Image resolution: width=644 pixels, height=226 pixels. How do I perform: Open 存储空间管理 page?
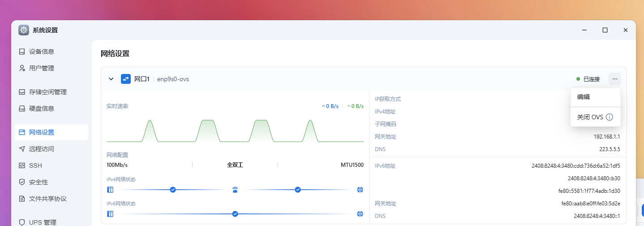pos(48,92)
